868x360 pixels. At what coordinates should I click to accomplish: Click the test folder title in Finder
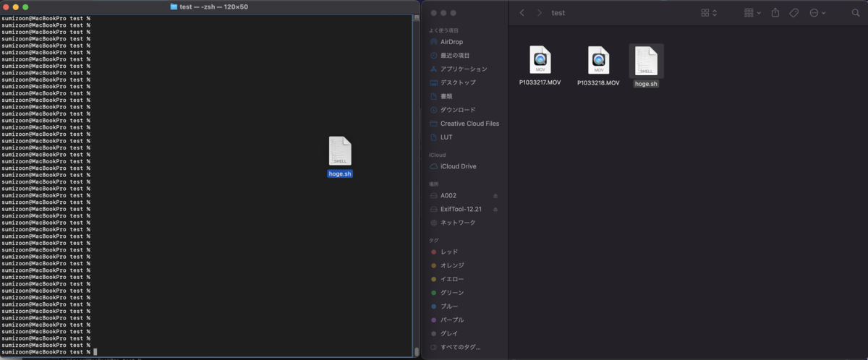tap(558, 13)
